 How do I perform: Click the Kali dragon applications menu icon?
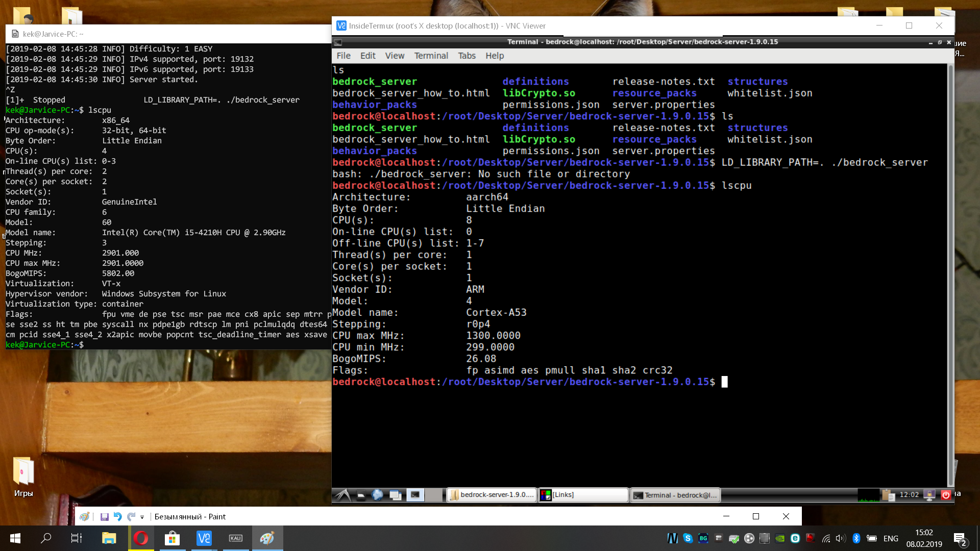(x=344, y=495)
